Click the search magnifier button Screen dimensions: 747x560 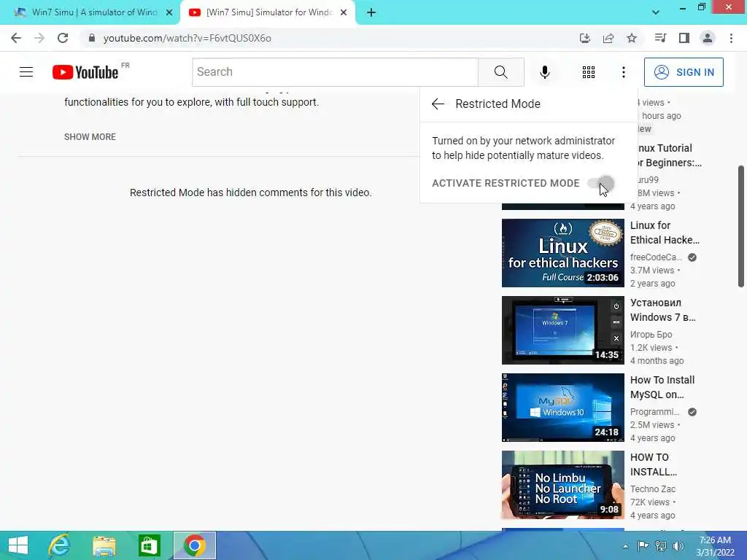pos(500,72)
